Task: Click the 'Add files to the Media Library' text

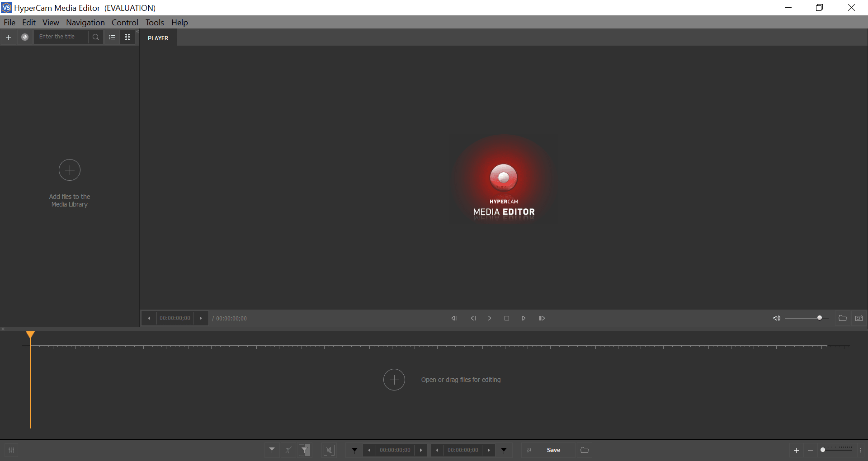Action: (x=70, y=200)
